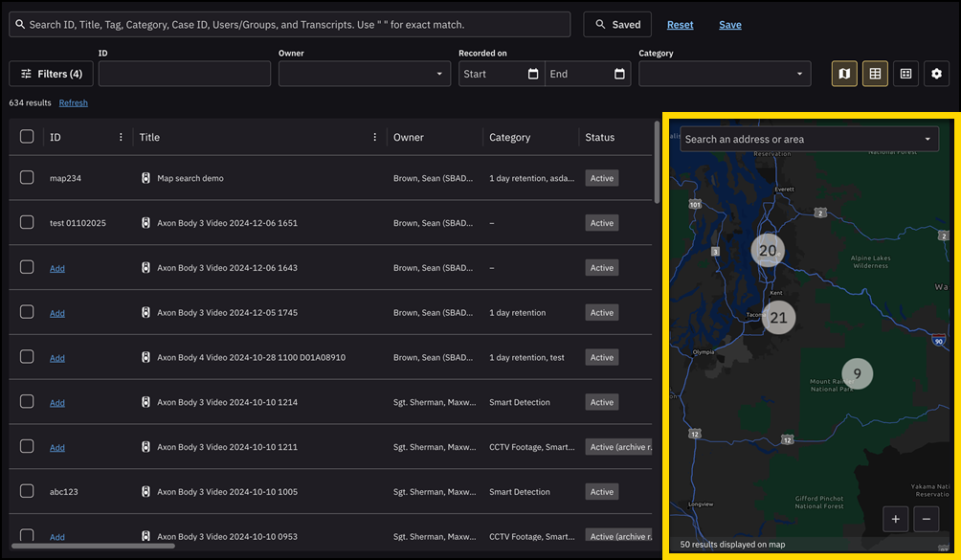Open the ID column options menu
The width and height of the screenshot is (961, 560).
pos(121,137)
